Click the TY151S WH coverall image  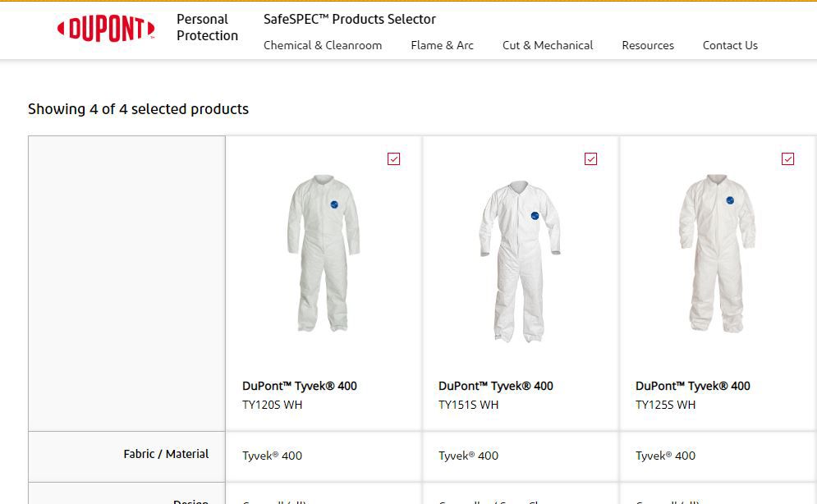pyautogui.click(x=520, y=260)
